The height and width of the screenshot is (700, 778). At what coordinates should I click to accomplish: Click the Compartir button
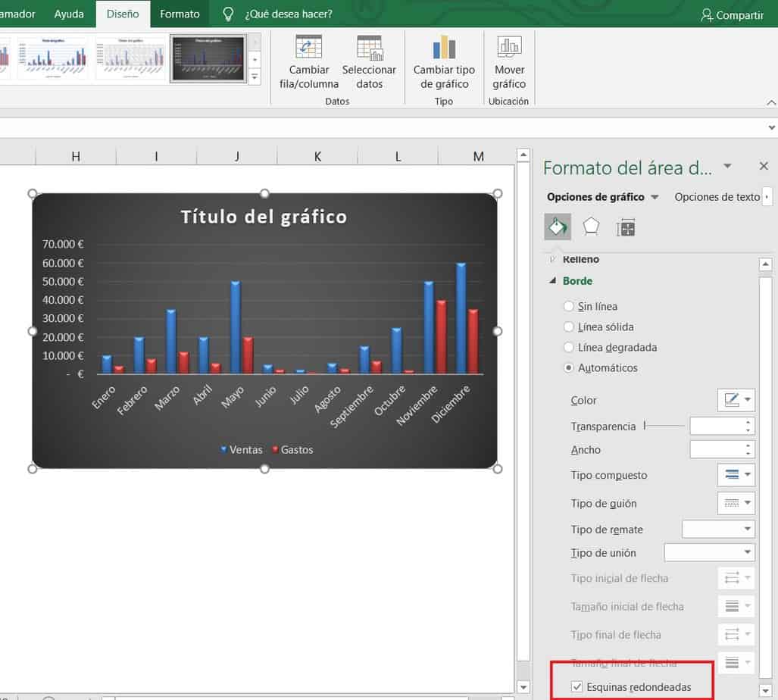732,15
